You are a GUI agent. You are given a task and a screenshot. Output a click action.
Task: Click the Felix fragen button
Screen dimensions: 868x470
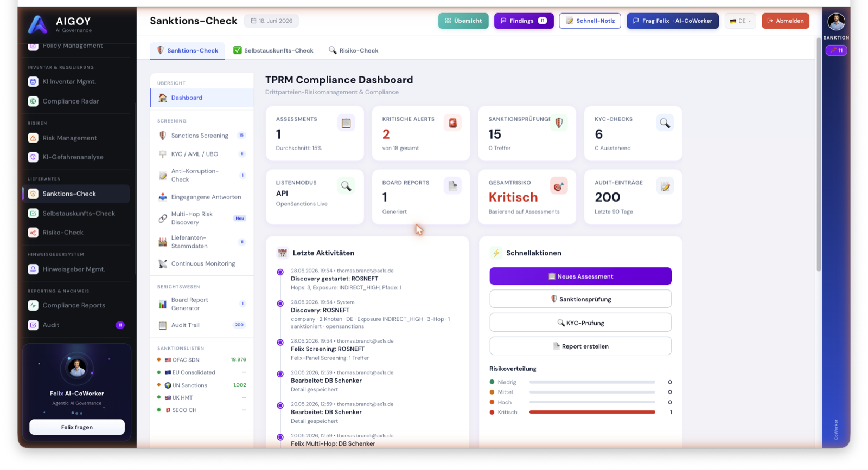pos(77,427)
